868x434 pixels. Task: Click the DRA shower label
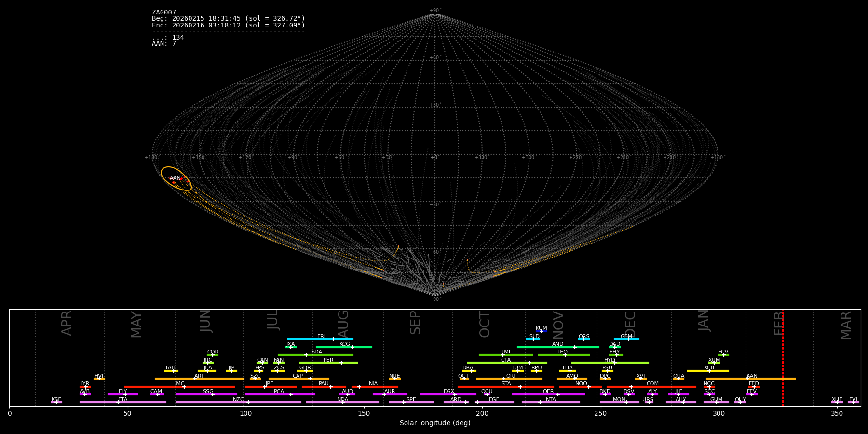pos(468,368)
